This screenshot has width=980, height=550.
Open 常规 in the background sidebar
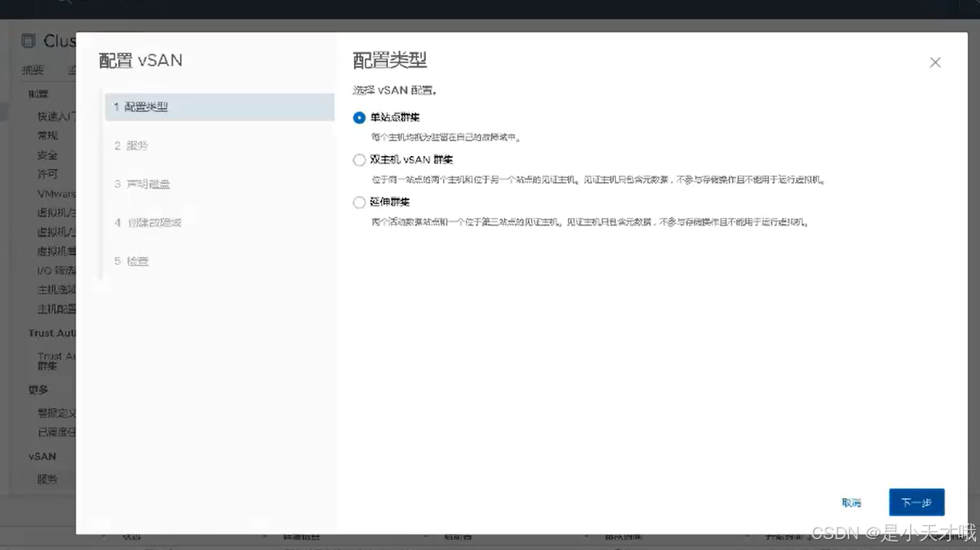click(47, 135)
